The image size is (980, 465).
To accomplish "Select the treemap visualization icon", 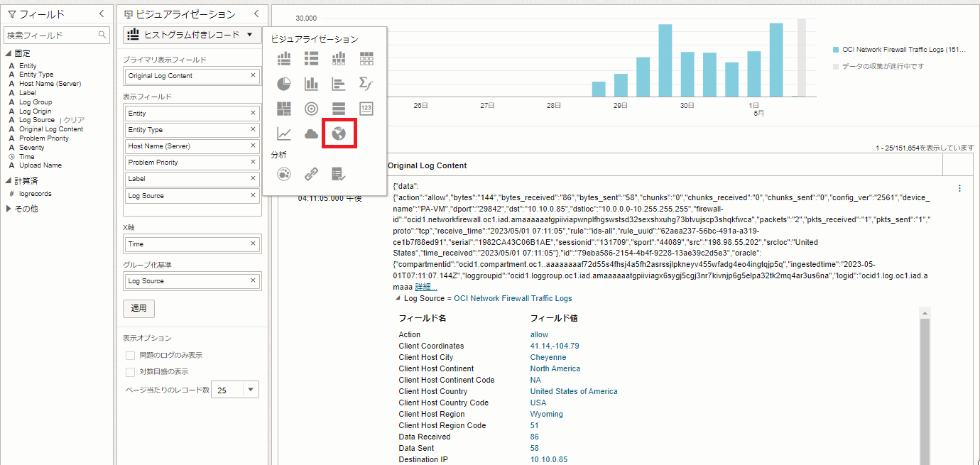I will point(284,109).
